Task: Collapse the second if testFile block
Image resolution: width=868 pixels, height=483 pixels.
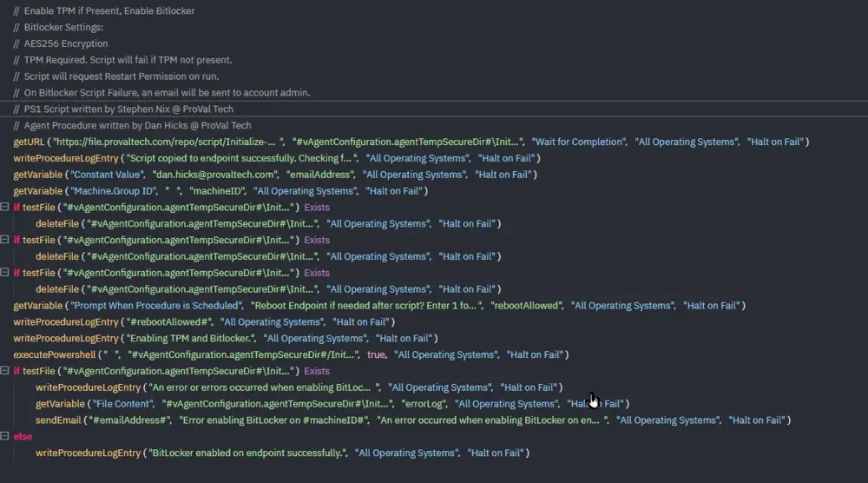Action: [4, 239]
